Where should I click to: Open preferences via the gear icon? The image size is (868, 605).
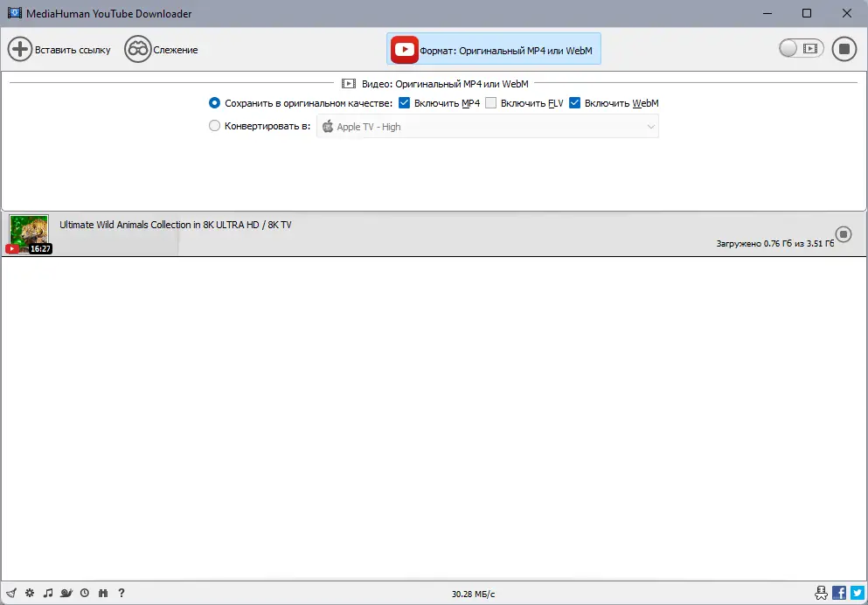coord(29,593)
